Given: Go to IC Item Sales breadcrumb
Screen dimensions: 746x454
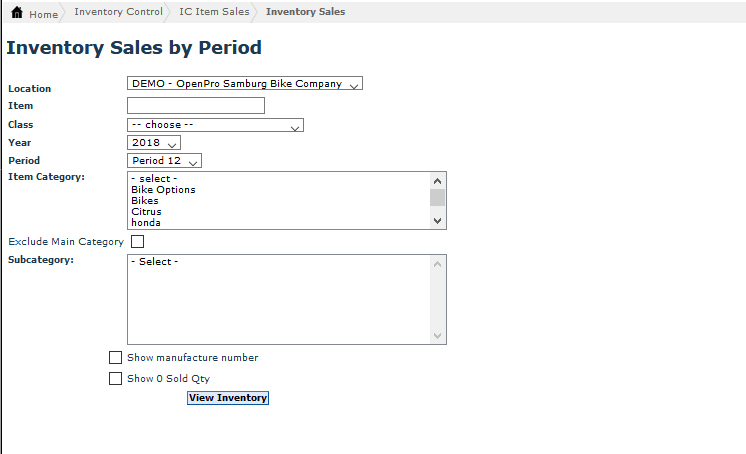Looking at the screenshot, I should coord(214,12).
